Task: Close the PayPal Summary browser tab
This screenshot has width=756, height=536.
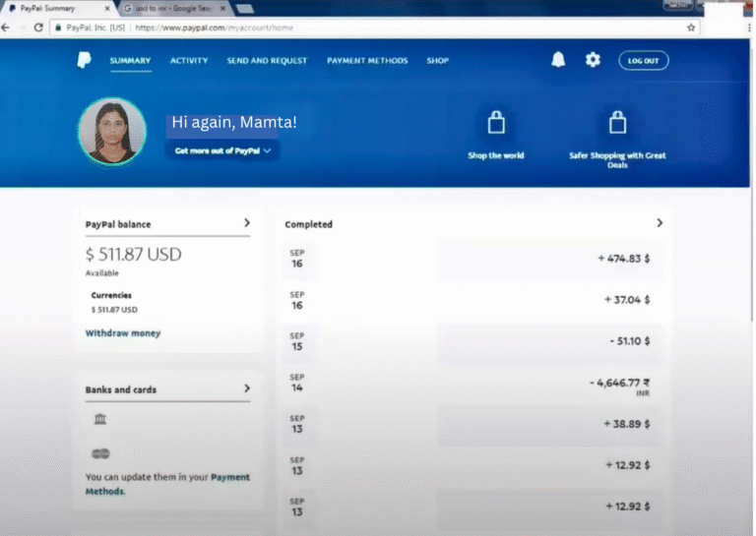Action: click(107, 8)
